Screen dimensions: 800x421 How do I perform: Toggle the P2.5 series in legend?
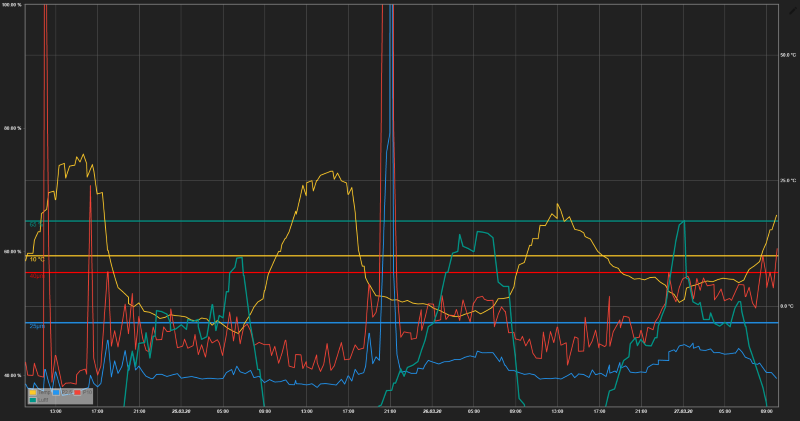[x=62, y=392]
